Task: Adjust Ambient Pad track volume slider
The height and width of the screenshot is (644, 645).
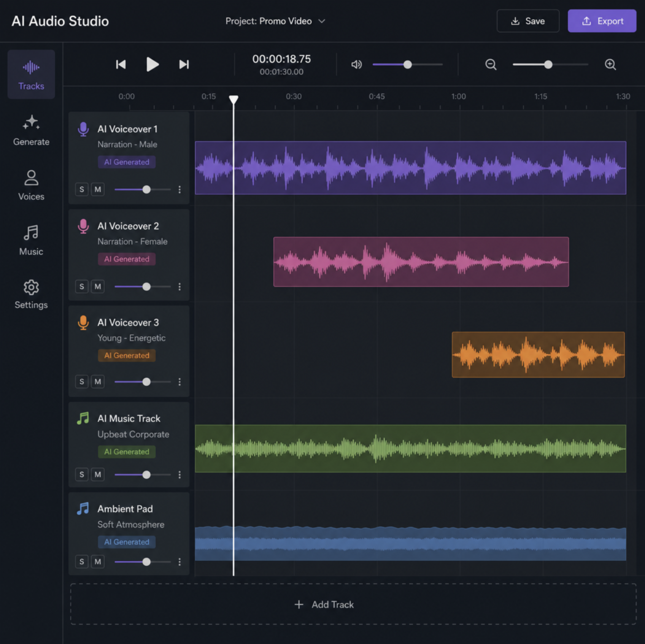Action: pos(146,562)
